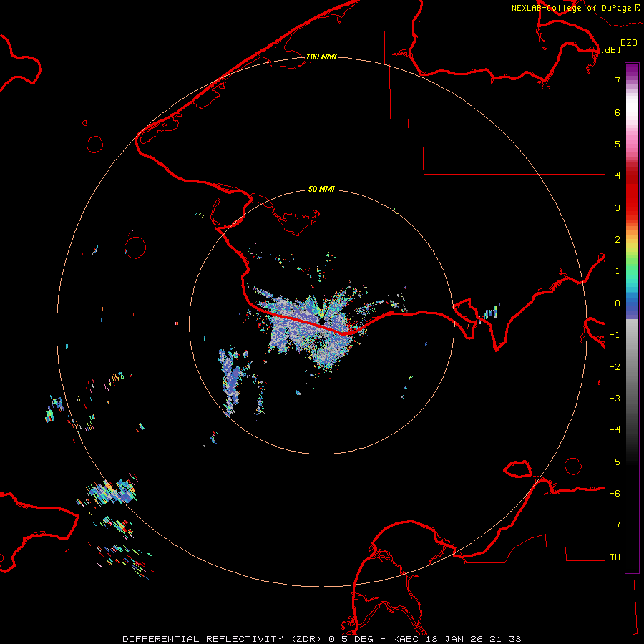Click the "-4" value on the color scale

pos(615,430)
